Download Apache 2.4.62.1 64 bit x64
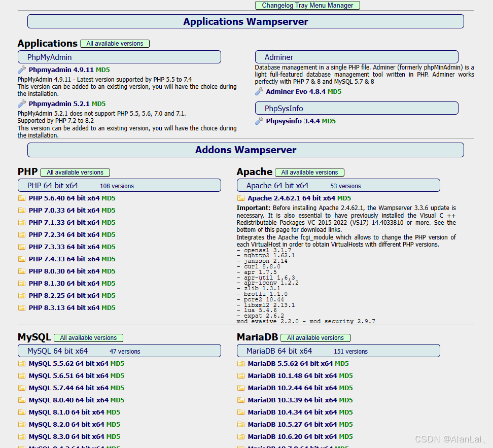This screenshot has height=448, width=493. [x=292, y=198]
